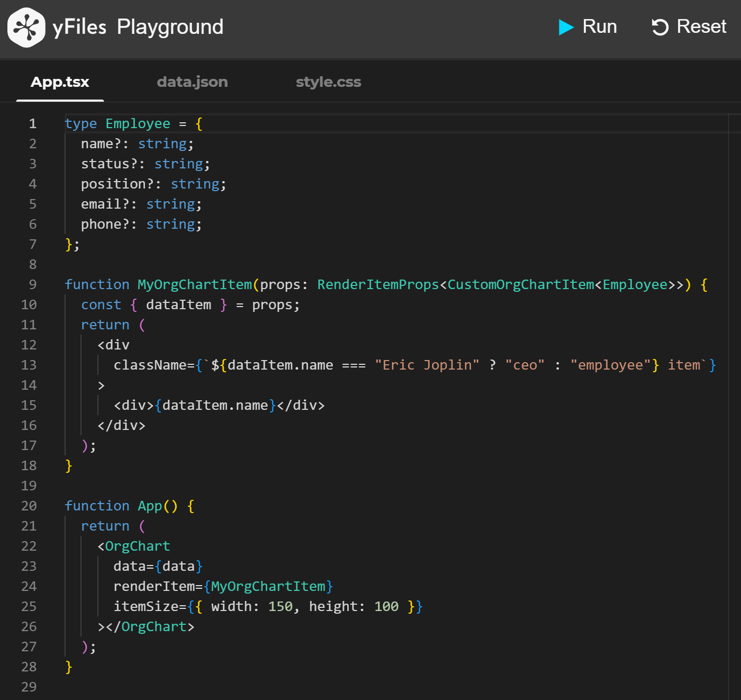Image resolution: width=741 pixels, height=700 pixels.
Task: Click 'function App()' declaration
Action: click(121, 506)
